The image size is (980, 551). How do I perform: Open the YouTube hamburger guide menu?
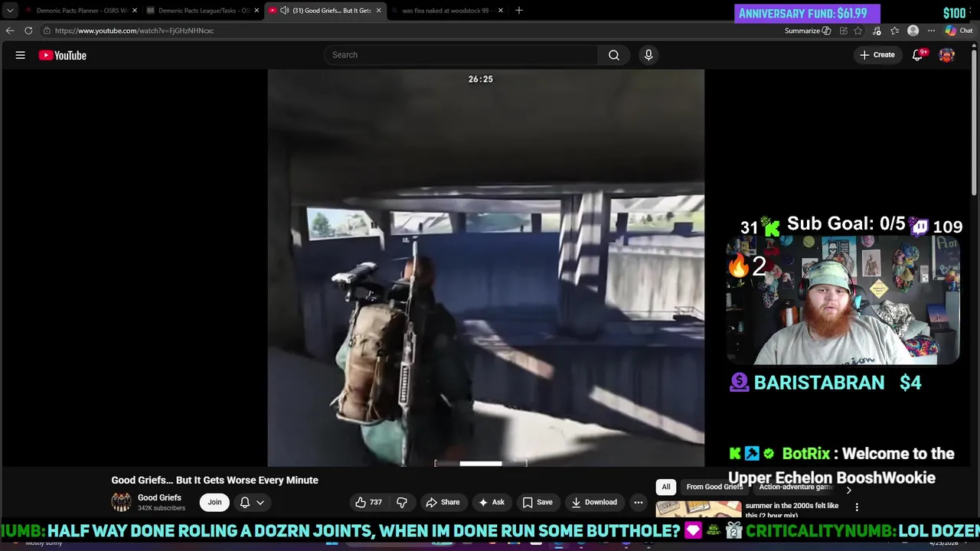(21, 55)
